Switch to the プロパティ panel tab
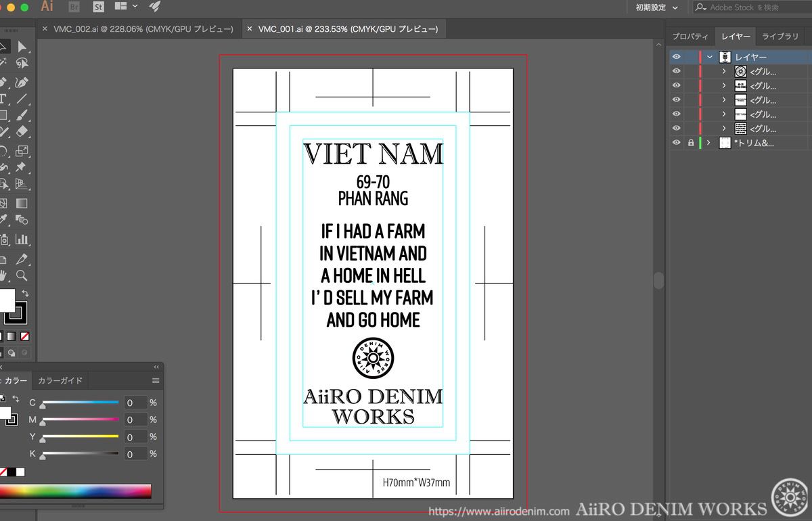Screen dimensions: 812x521 point(690,37)
